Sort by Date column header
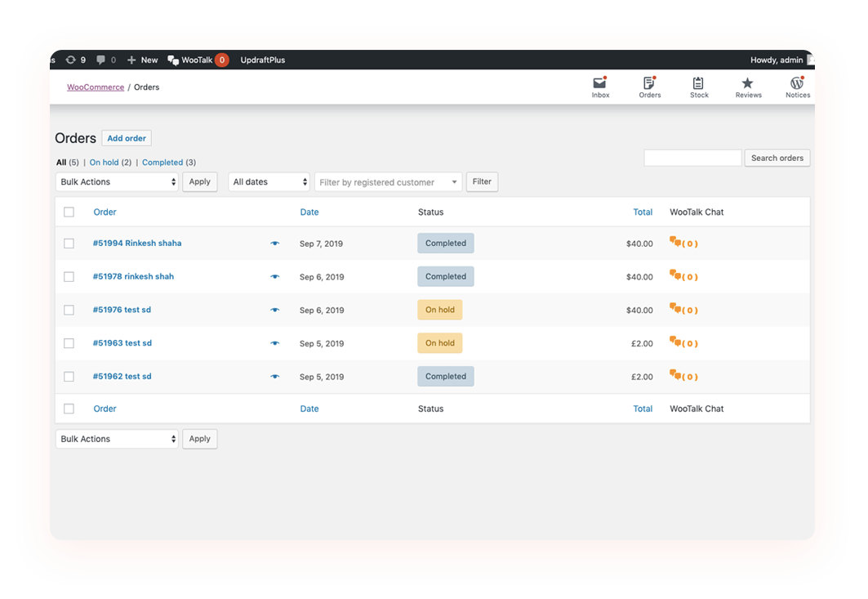This screenshot has height=599, width=868. point(309,212)
